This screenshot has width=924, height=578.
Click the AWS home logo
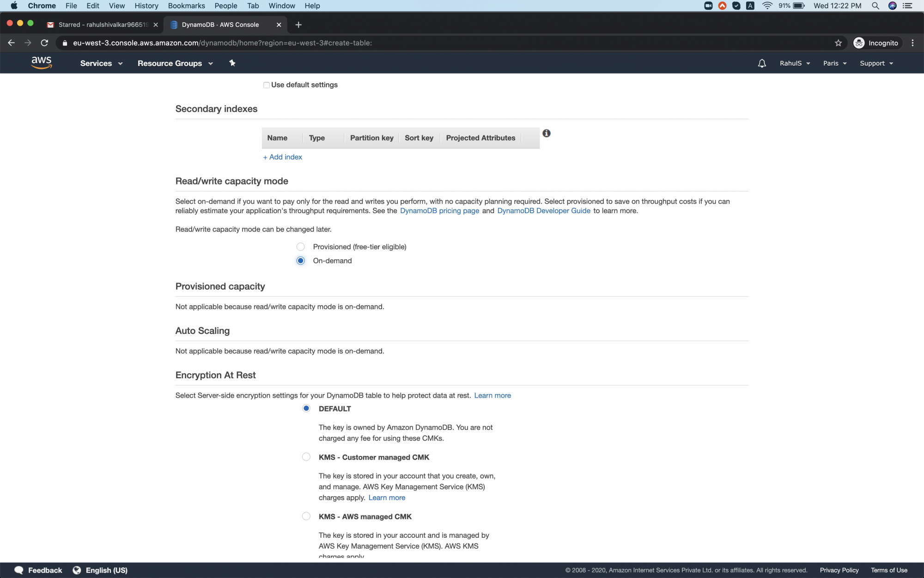click(x=42, y=62)
